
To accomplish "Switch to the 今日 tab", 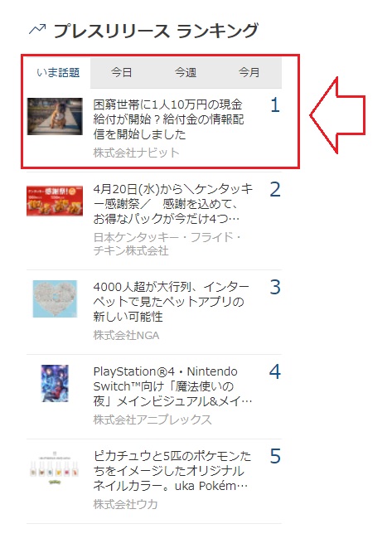I will tap(121, 73).
